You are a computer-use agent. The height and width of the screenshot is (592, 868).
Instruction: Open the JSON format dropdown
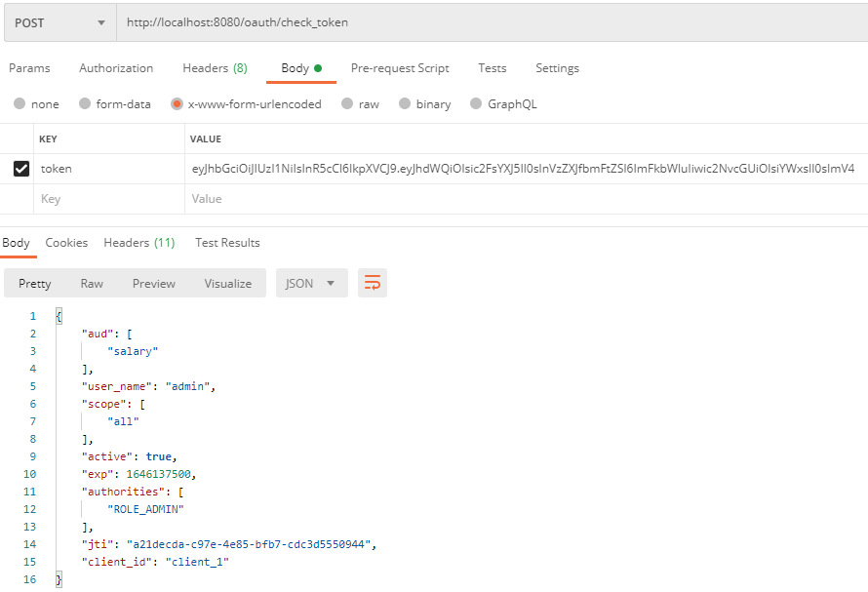click(312, 283)
